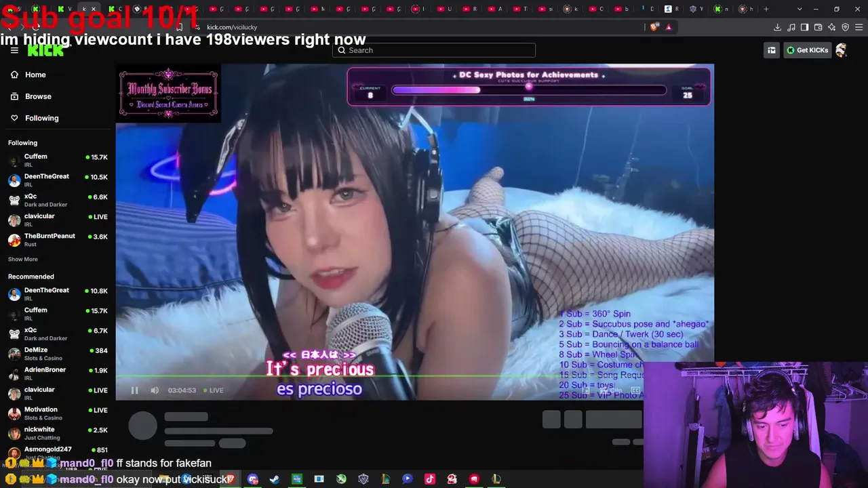Open Steam from the taskbar

[275, 479]
